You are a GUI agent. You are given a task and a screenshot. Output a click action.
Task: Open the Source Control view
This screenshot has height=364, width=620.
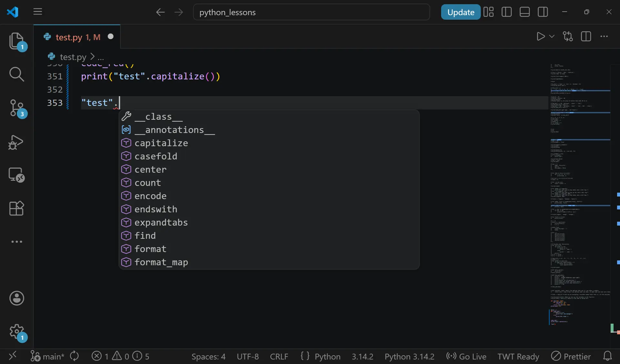16,108
